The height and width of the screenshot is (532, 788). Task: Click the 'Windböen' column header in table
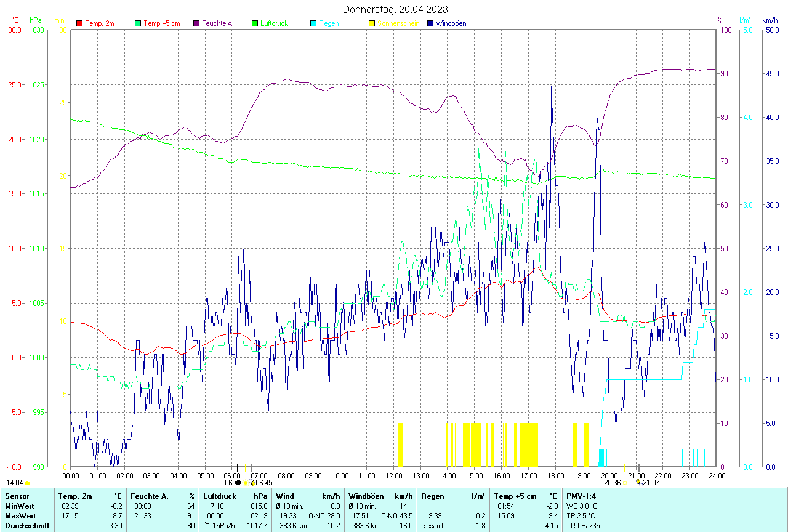(x=366, y=496)
